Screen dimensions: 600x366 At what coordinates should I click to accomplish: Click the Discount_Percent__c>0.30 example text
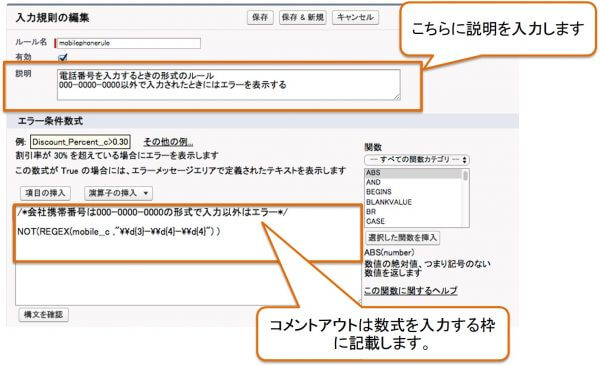click(x=80, y=142)
